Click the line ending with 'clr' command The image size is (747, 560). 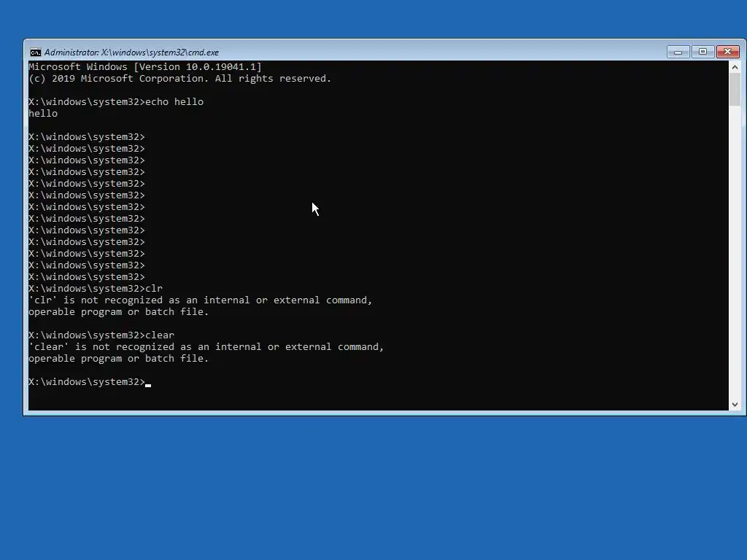[x=96, y=289]
